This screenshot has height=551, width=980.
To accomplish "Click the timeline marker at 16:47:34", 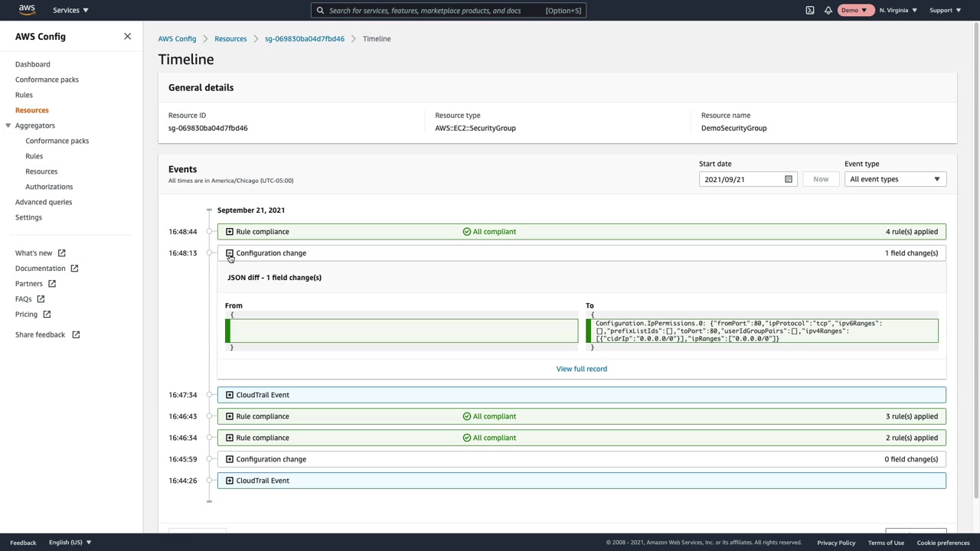I will (x=209, y=395).
